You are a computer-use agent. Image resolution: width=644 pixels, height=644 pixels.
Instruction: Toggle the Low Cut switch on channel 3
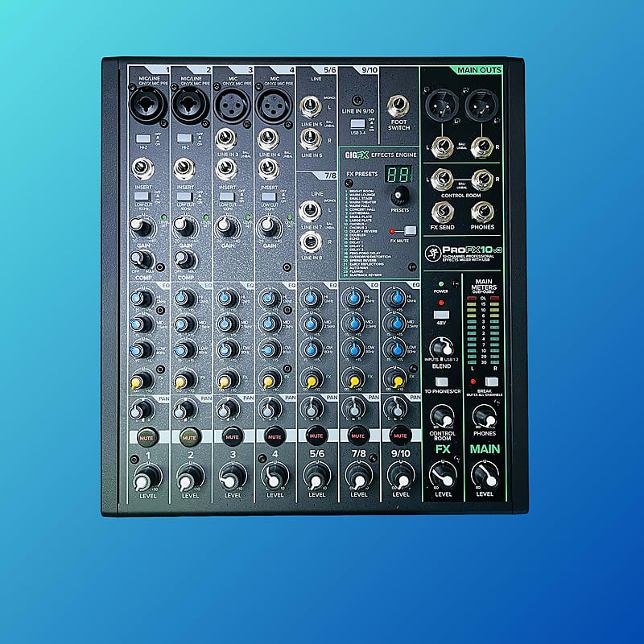click(226, 196)
